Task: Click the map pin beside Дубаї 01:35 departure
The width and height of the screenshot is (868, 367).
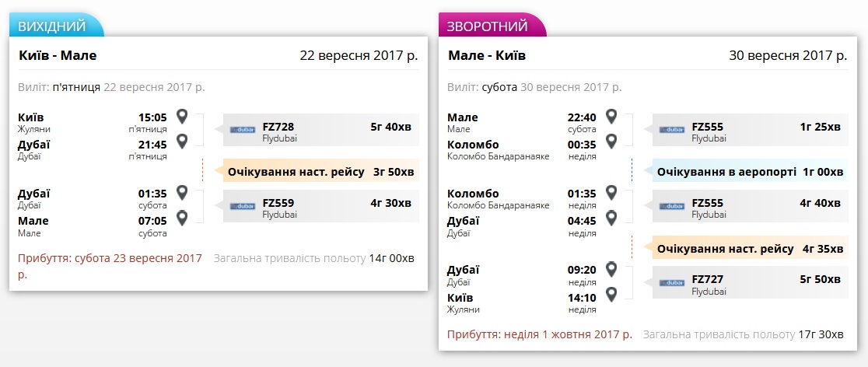Action: coord(182,193)
